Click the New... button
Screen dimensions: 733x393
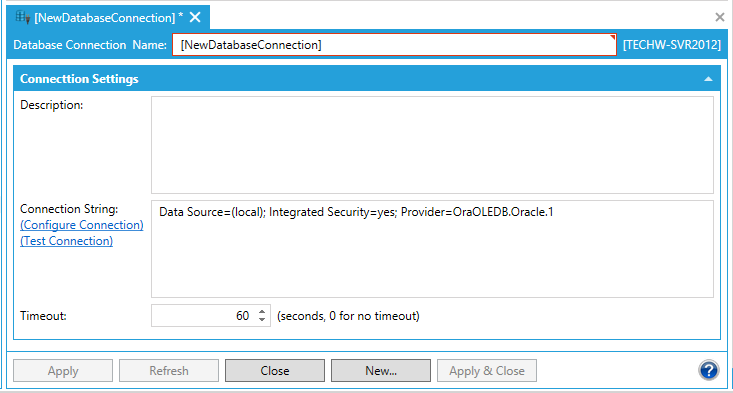point(381,371)
